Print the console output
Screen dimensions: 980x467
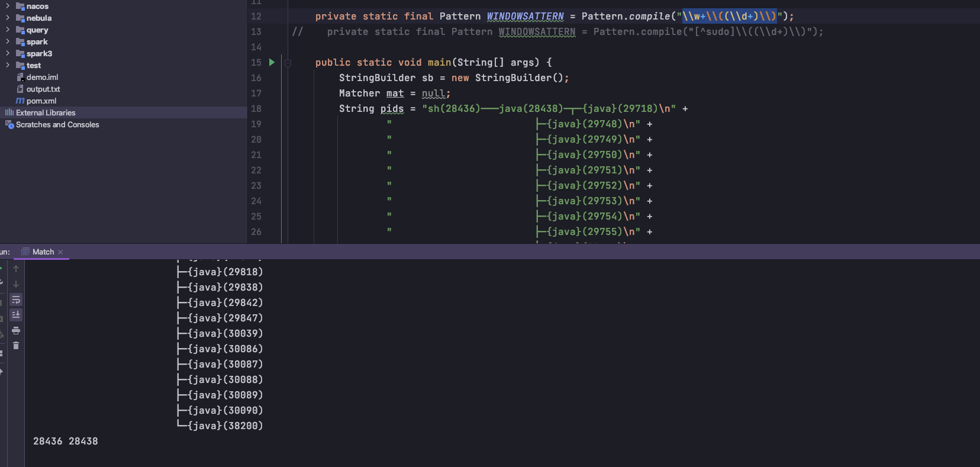(16, 330)
